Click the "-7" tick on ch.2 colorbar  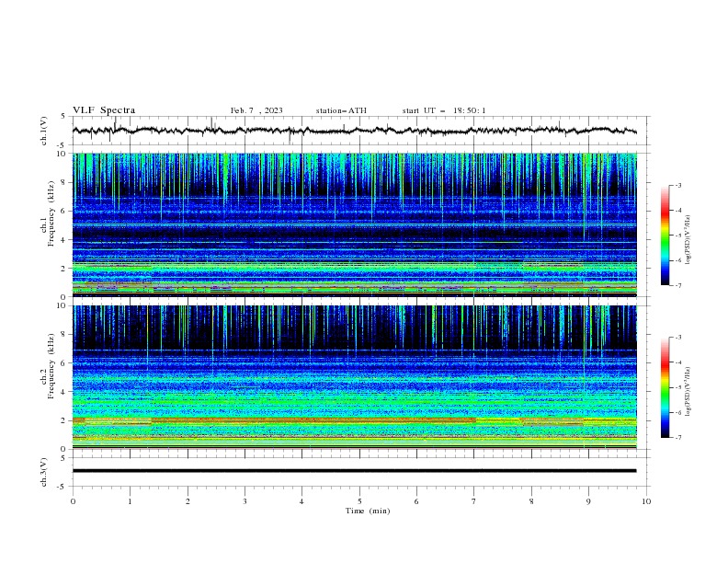coord(677,437)
